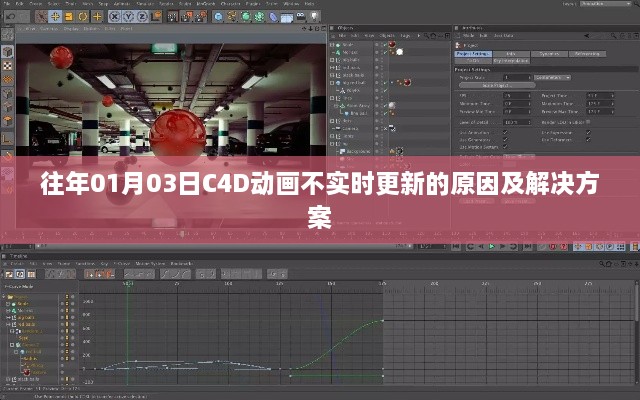Expand the fourth row null object
The width and height of the screenshot is (640, 400).
[x=332, y=67]
